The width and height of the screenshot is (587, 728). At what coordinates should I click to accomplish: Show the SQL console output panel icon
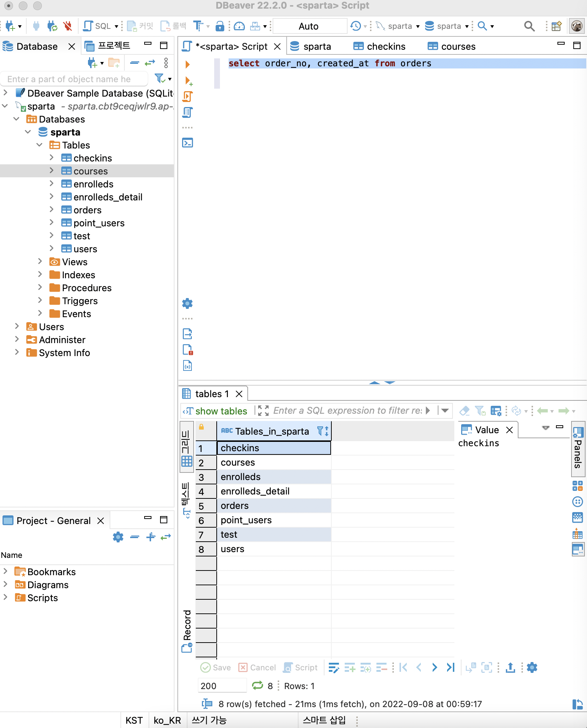(187, 143)
